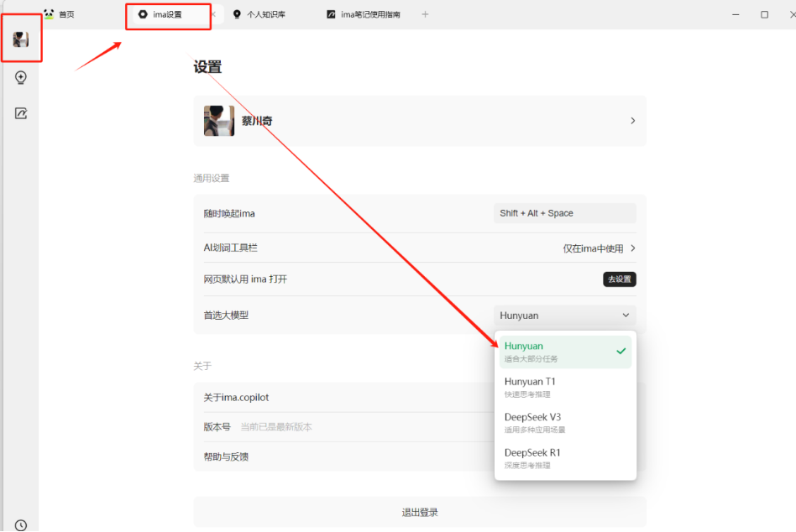Add a new tab with plus icon
Viewport: 796px width, 532px height.
point(425,14)
